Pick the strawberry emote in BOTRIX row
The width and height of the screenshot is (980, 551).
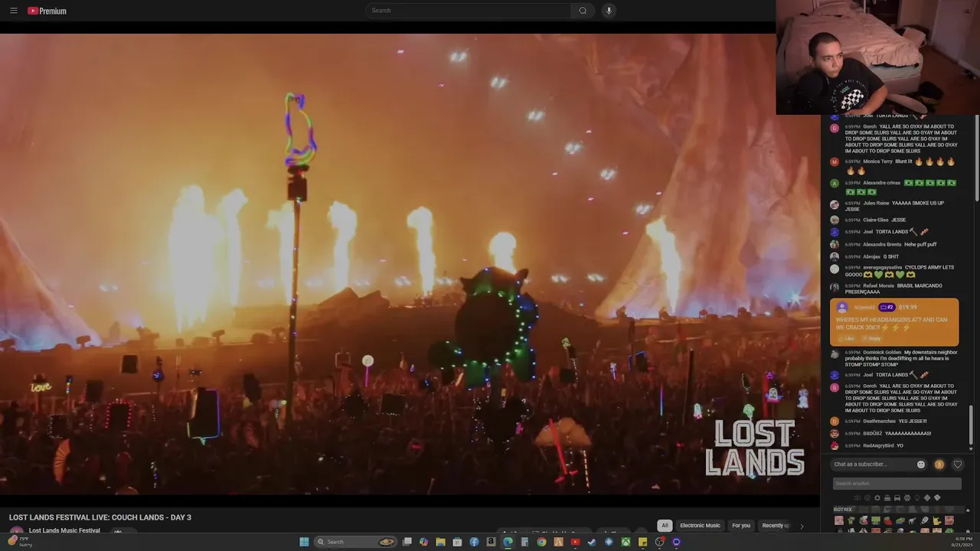(x=887, y=521)
